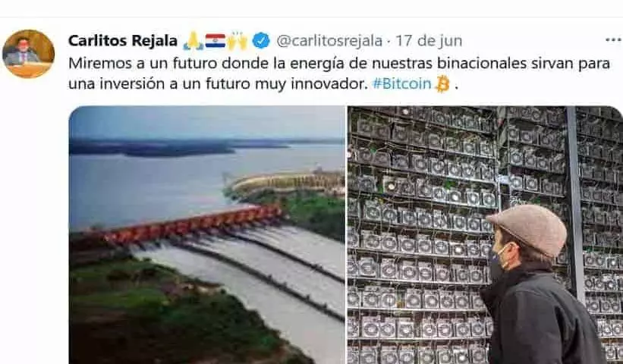Open Carlitos Rejala's profile avatar

point(28,54)
